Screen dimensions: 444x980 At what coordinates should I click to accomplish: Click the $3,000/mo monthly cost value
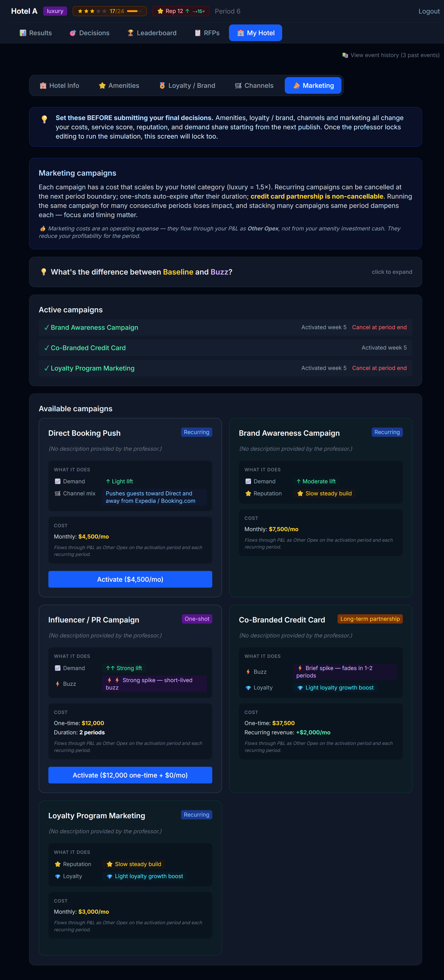click(x=94, y=911)
